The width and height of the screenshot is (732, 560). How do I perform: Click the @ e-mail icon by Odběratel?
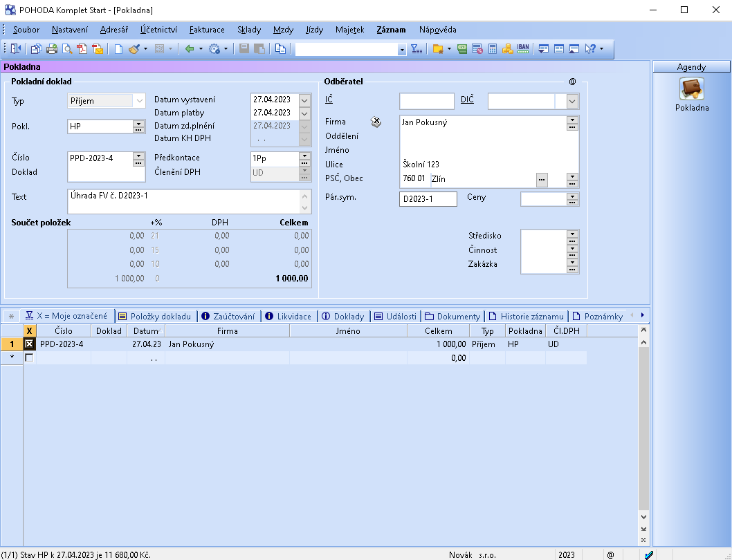tap(572, 82)
